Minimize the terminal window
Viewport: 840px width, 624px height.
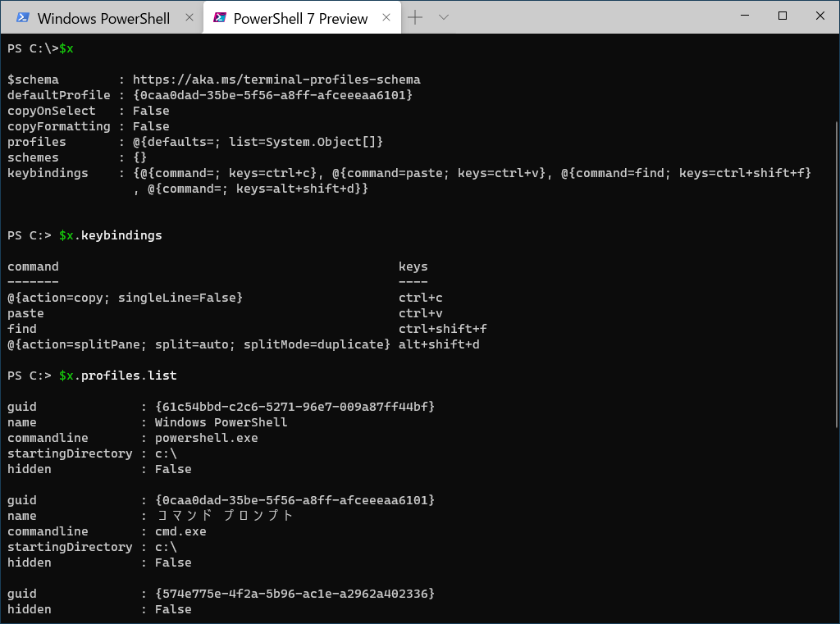(x=744, y=16)
